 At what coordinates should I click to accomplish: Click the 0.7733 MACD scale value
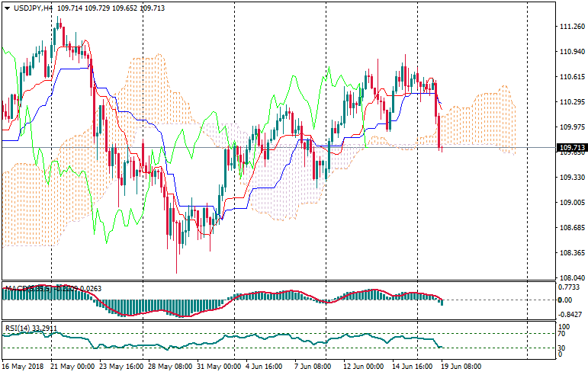571,287
